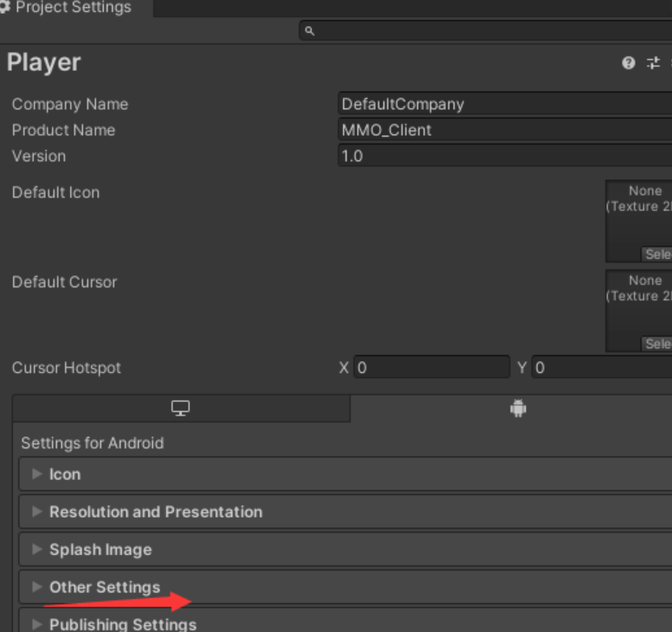Click Select button under Default Icon
This screenshot has height=632, width=672.
(x=656, y=254)
